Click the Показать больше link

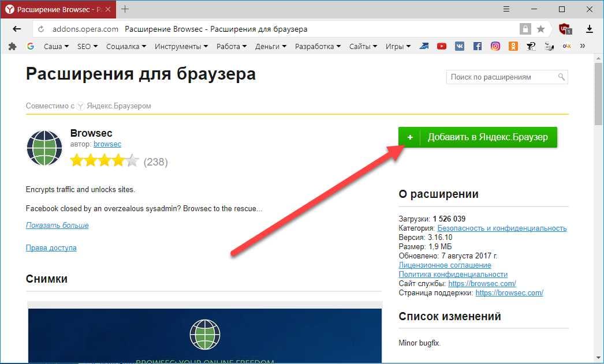(57, 225)
